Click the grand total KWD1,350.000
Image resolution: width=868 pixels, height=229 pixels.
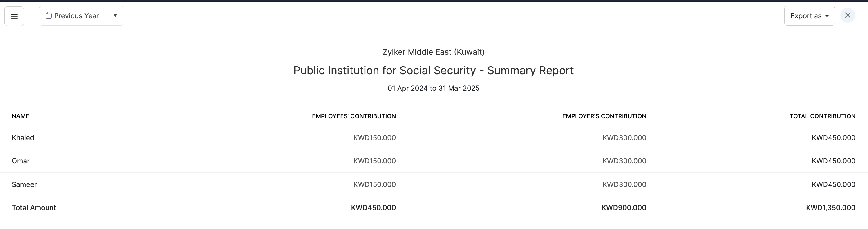click(x=830, y=208)
